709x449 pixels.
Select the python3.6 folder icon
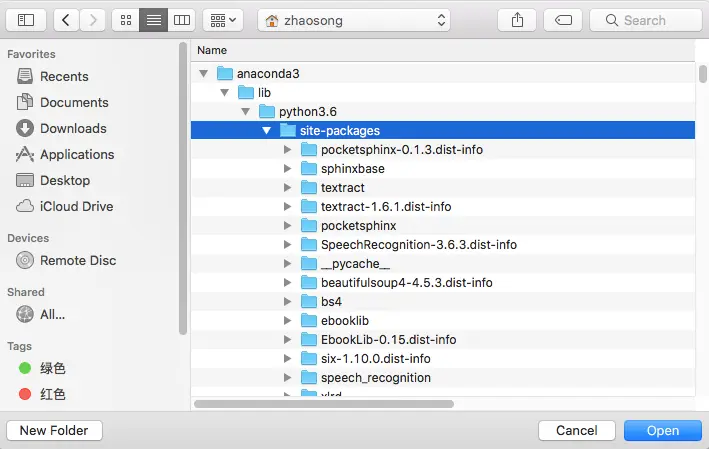(x=267, y=111)
